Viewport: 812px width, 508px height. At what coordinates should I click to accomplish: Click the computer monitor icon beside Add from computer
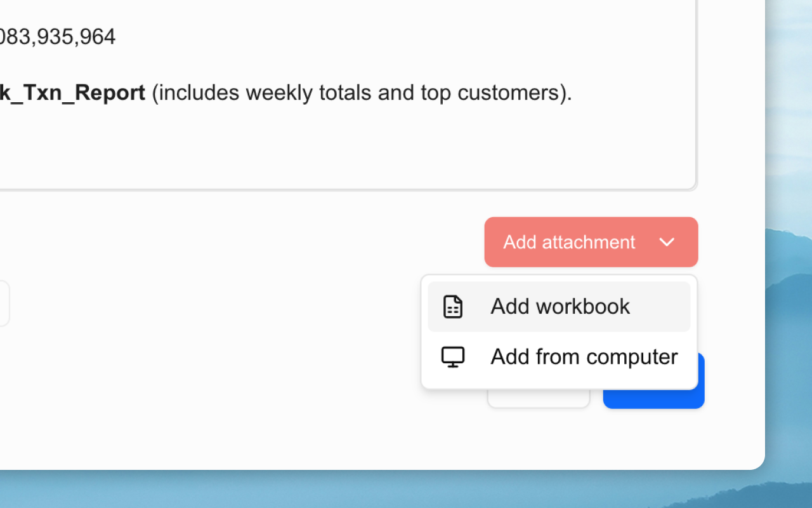tap(452, 356)
